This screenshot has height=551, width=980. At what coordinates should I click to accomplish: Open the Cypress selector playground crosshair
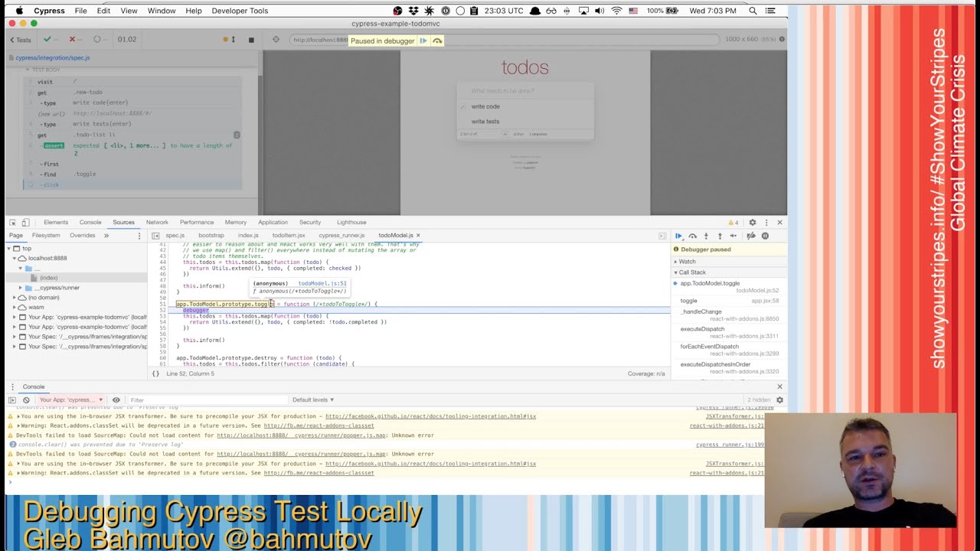(x=276, y=39)
